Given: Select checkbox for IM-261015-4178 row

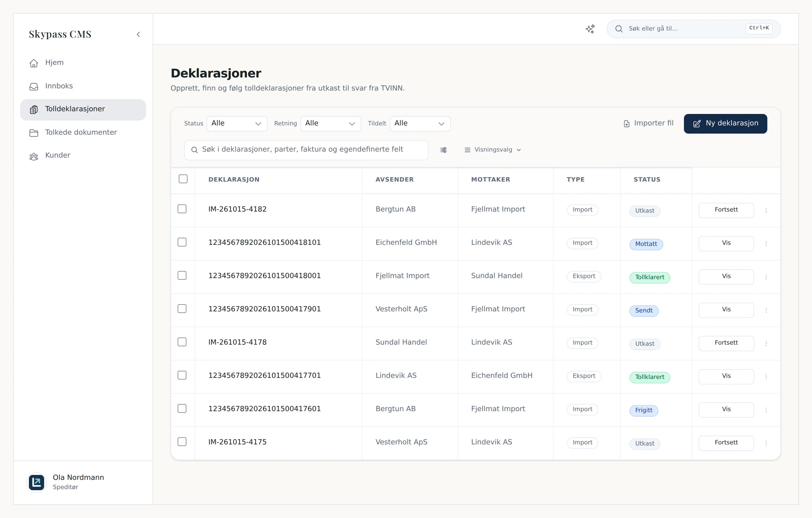Looking at the screenshot, I should point(182,342).
